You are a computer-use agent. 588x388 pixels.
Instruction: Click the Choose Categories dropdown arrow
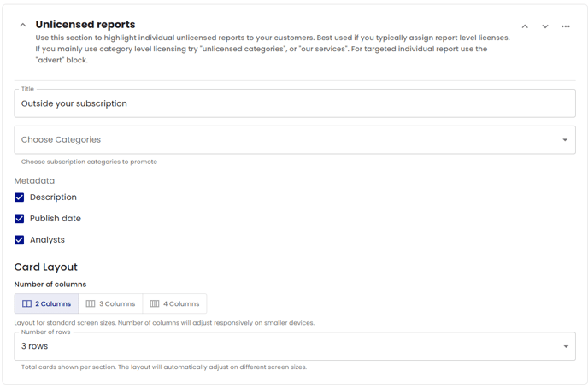(565, 140)
